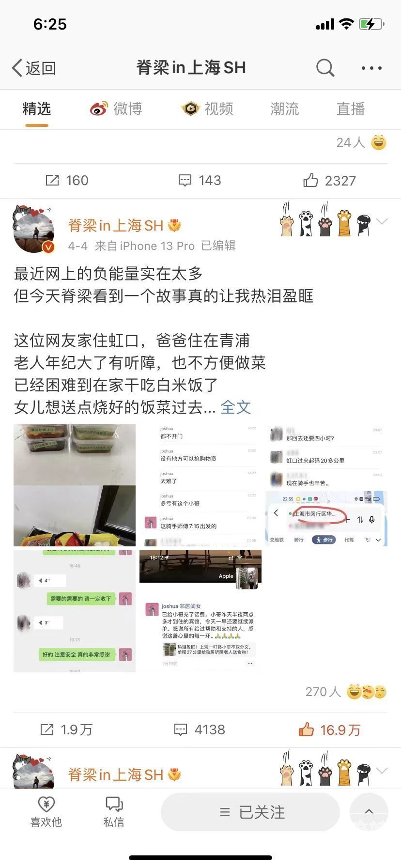401x868 pixels.
Task: Open the three-dot more options menu
Action: [x=371, y=68]
